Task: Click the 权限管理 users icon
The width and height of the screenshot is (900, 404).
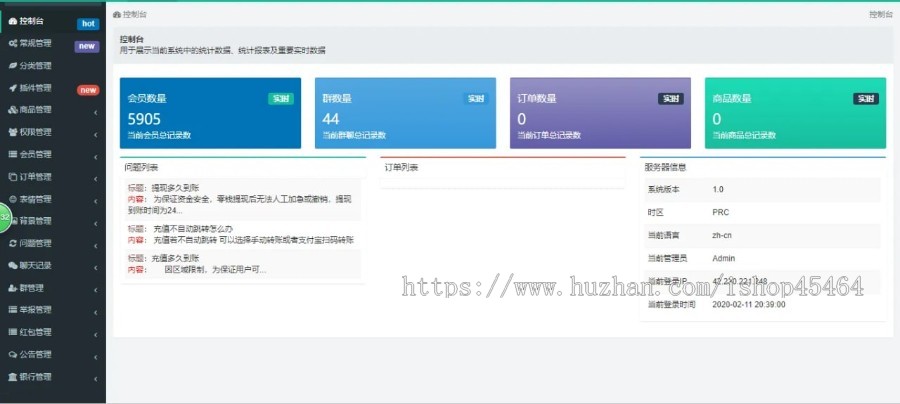Action: tap(13, 132)
